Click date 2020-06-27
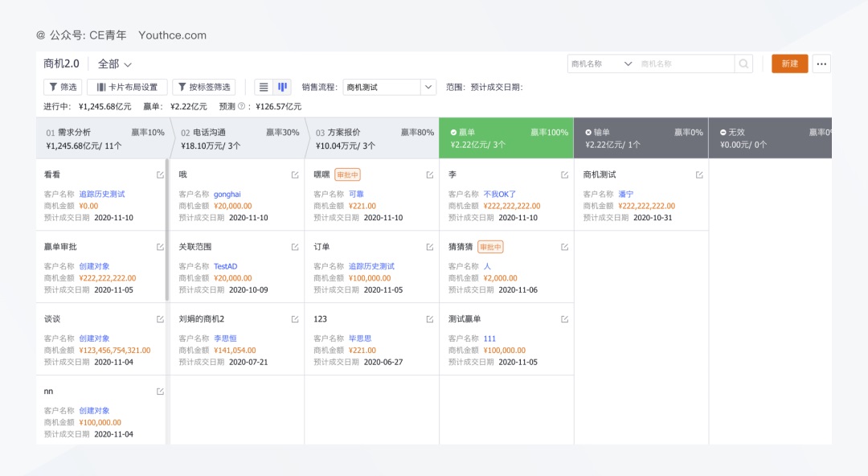The image size is (868, 476). point(383,362)
